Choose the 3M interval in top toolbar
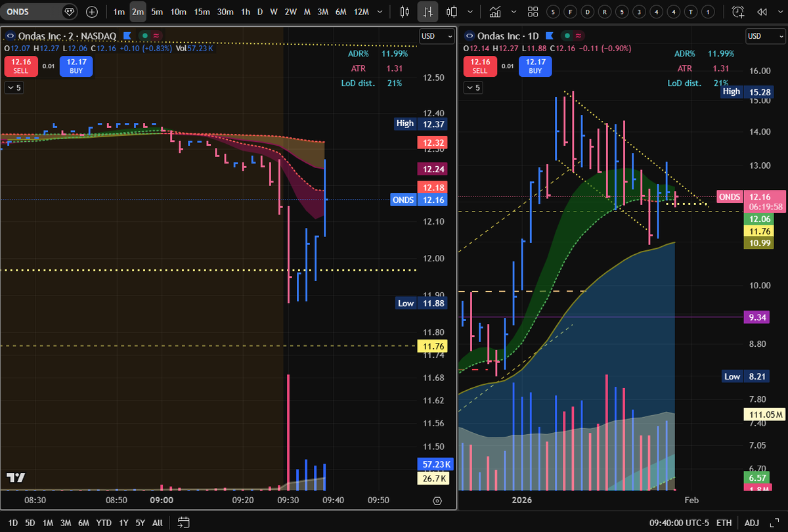 click(323, 12)
